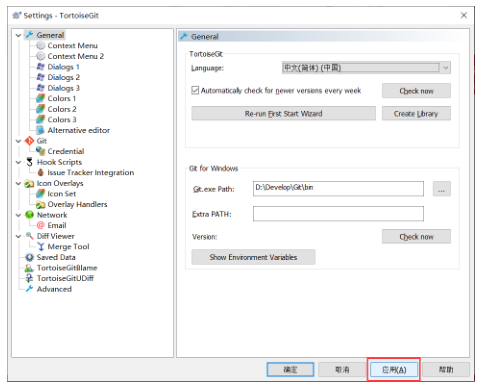Click the Alternative editor icon

point(40,130)
